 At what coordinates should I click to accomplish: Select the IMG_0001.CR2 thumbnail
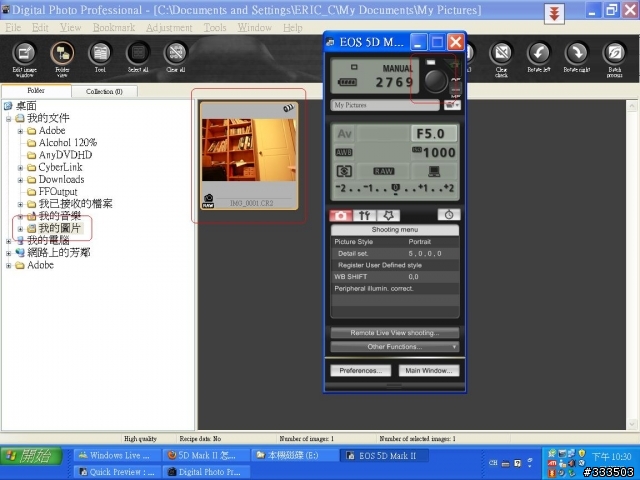tap(249, 156)
